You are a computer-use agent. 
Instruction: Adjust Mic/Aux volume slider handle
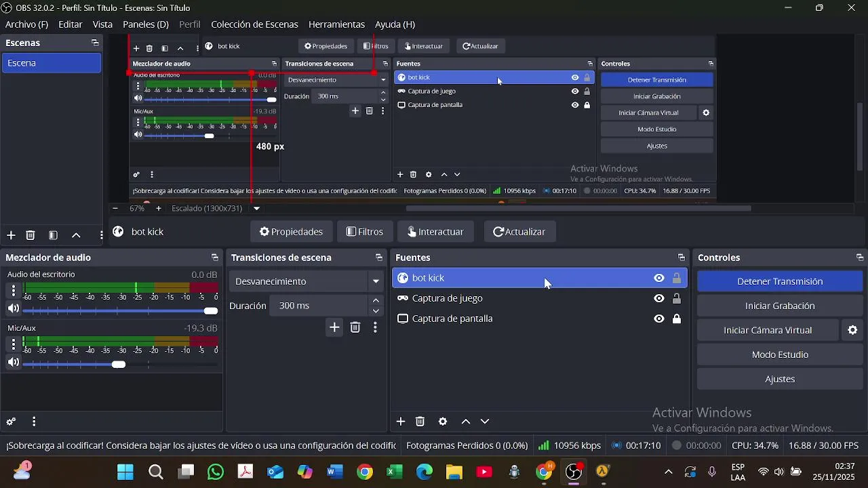pos(119,365)
